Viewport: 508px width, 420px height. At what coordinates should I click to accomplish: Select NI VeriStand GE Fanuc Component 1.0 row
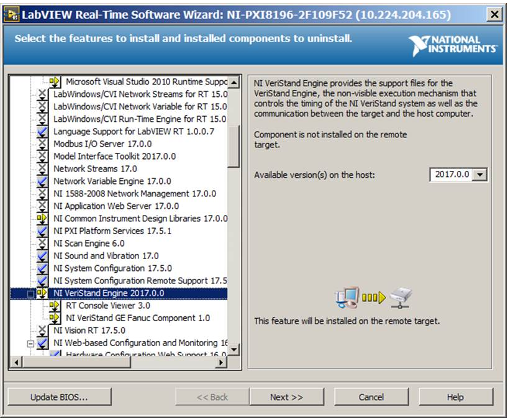[138, 318]
